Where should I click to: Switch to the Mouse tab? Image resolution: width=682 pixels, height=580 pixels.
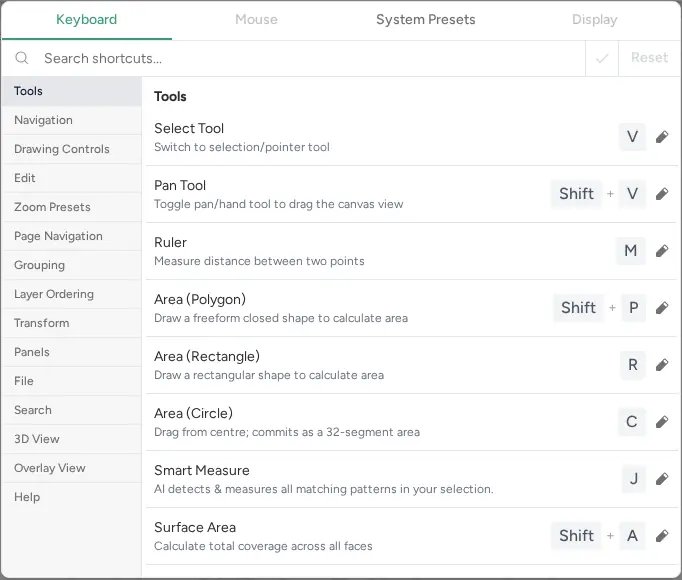256,20
